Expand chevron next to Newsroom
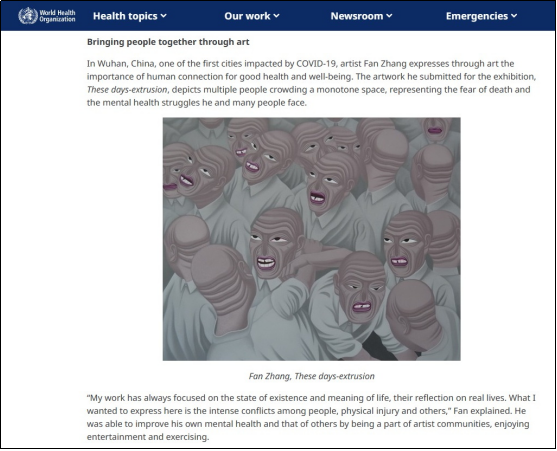This screenshot has height=451, width=557. (x=389, y=16)
